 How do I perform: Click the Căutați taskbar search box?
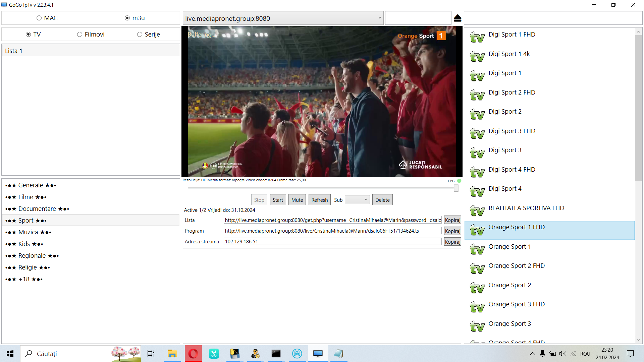click(81, 354)
